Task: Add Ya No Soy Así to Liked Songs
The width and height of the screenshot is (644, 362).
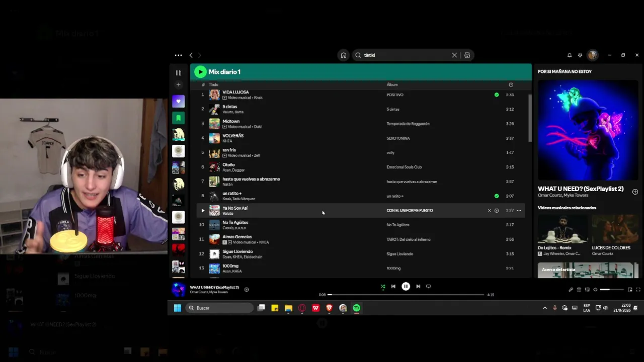Action: point(497,211)
